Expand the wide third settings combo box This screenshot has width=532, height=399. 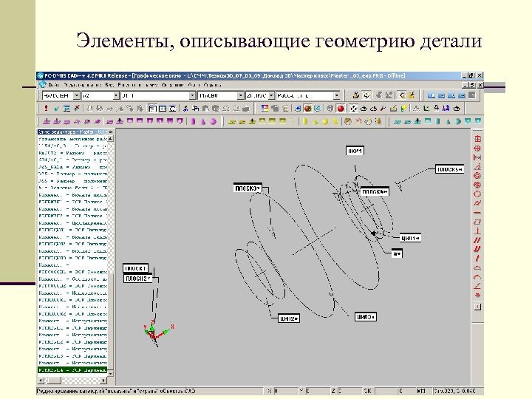coord(192,95)
